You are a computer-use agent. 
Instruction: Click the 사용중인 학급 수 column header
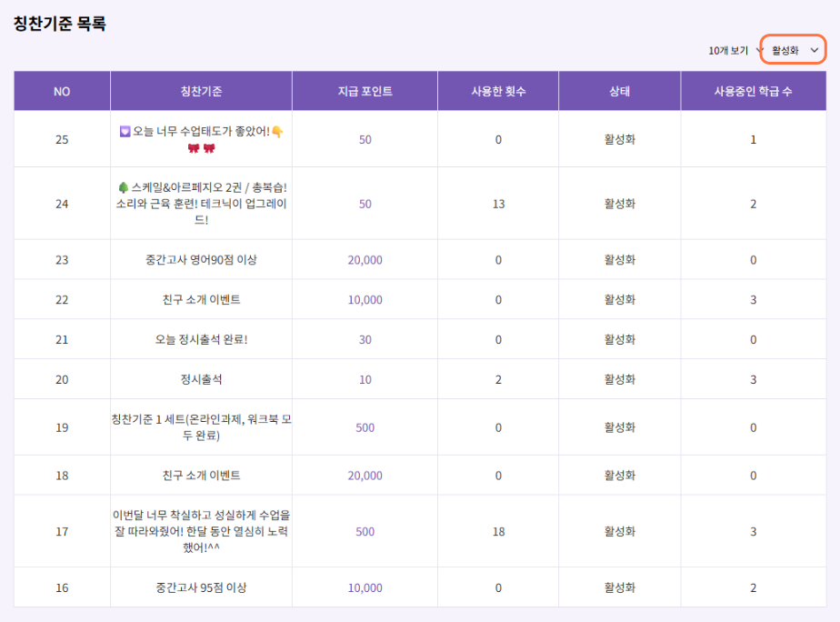click(754, 91)
